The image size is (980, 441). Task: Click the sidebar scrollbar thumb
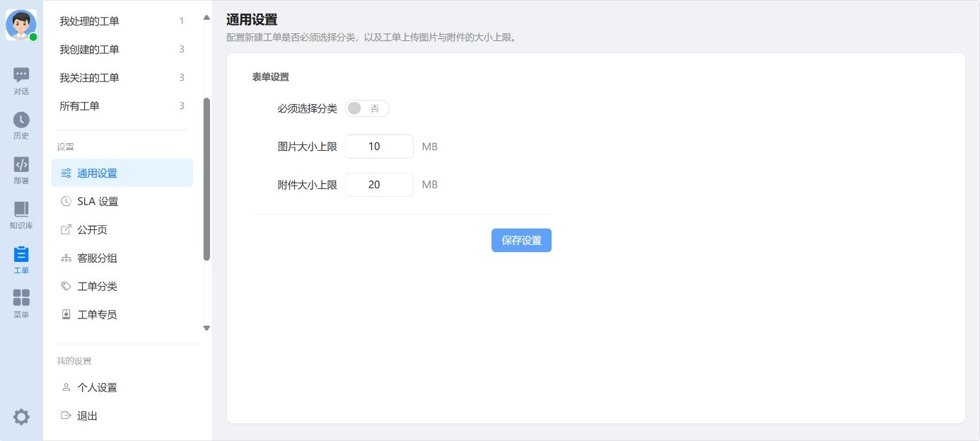(x=206, y=179)
